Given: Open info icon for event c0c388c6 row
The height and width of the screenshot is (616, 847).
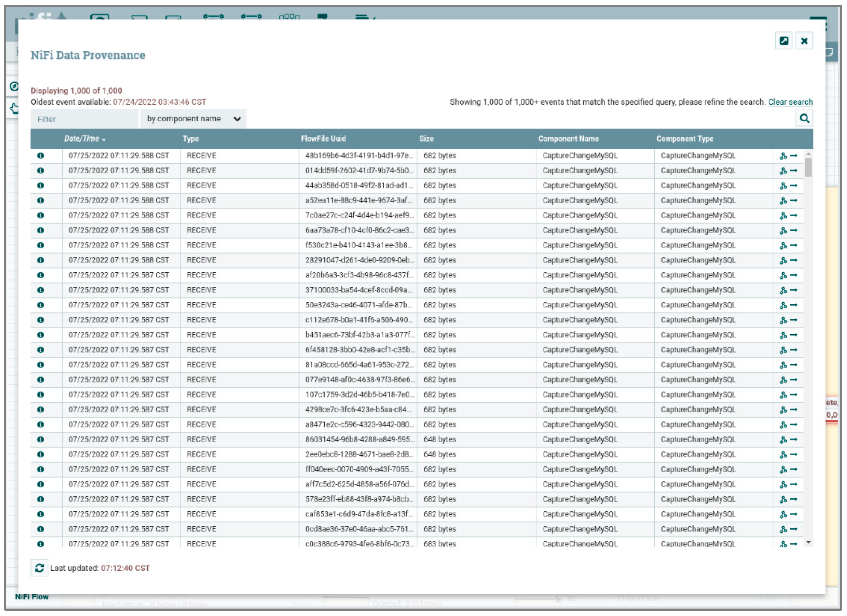Looking at the screenshot, I should pyautogui.click(x=41, y=544).
